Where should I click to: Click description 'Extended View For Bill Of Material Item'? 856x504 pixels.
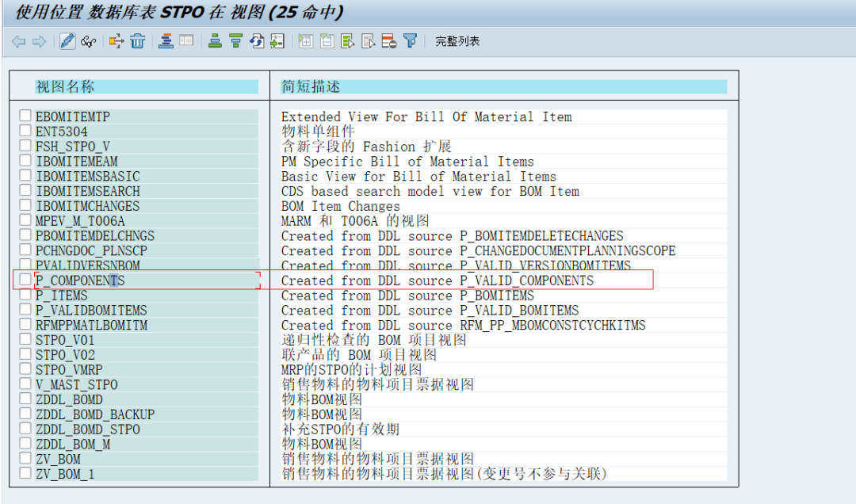point(427,116)
